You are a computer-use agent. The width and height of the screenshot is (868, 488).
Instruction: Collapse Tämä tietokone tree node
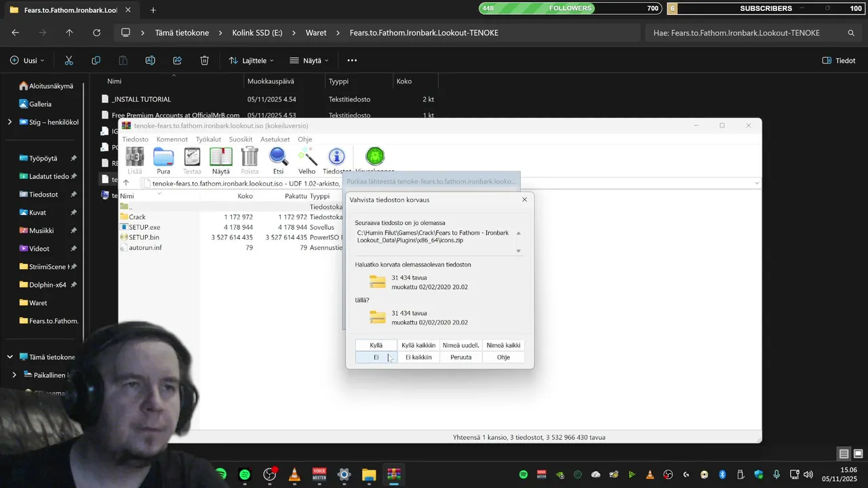9,357
